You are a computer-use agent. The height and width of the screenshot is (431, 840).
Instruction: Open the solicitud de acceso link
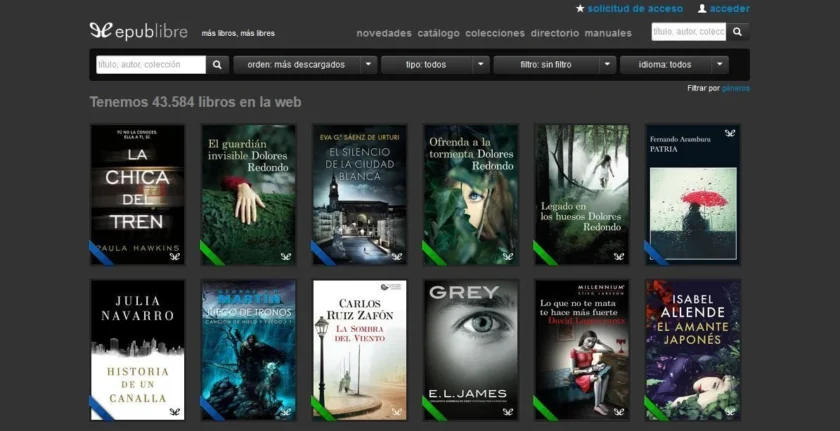pyautogui.click(x=635, y=9)
